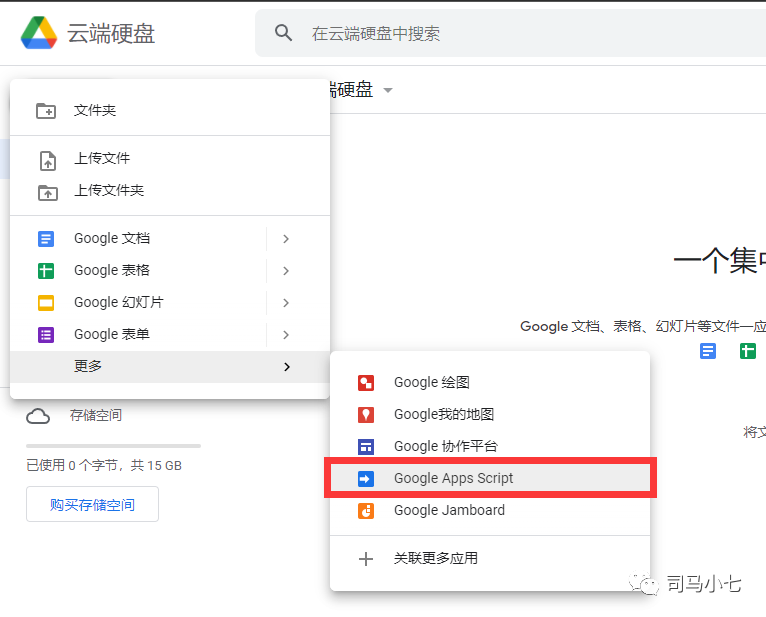Open the 更多 submenu entry
The width and height of the screenshot is (766, 617).
point(170,366)
